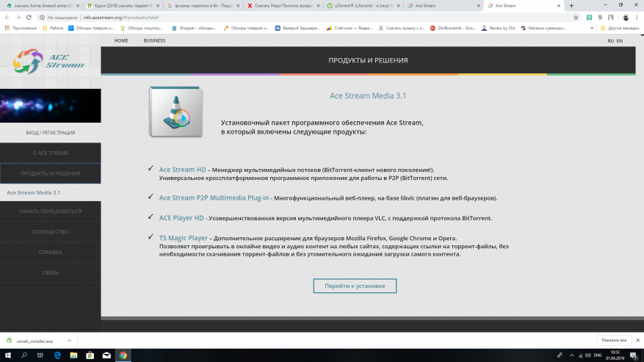Open the Review by Zloi bookmark
644x362 pixels.
pos(498,28)
